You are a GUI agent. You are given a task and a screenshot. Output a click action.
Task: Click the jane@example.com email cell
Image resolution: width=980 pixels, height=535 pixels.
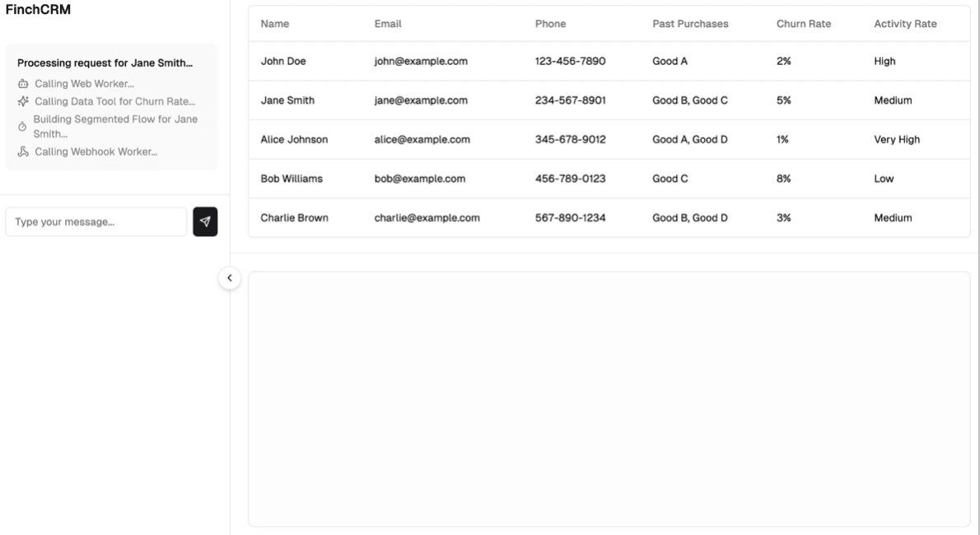pyautogui.click(x=421, y=100)
